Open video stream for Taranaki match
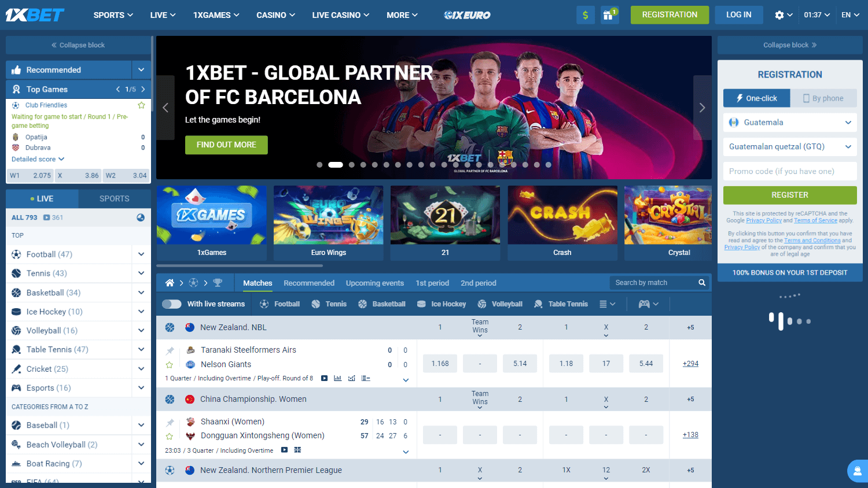 324,378
